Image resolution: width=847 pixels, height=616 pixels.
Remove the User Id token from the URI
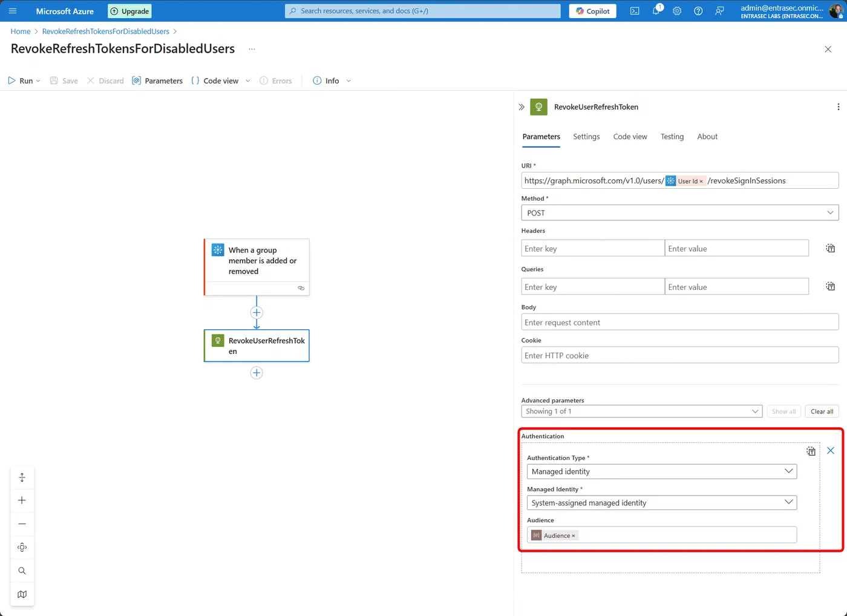click(x=701, y=182)
